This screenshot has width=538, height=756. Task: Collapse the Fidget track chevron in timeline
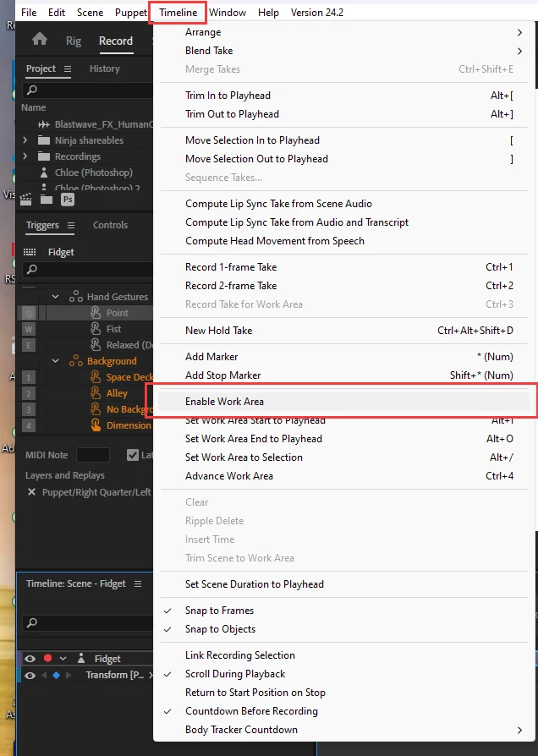[63, 658]
